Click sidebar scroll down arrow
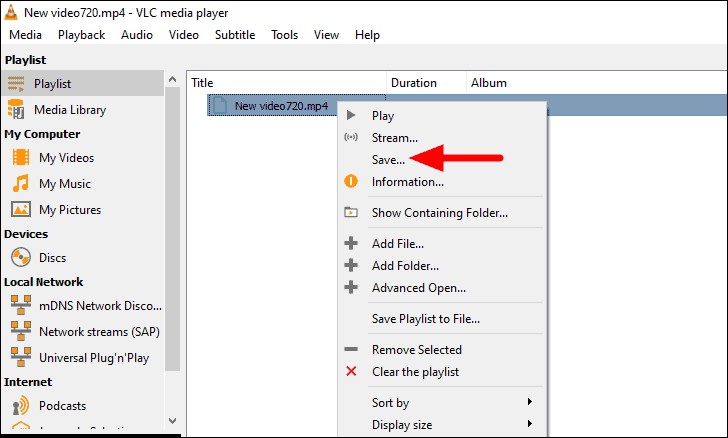Screen dimensions: 728x438 coord(172,421)
